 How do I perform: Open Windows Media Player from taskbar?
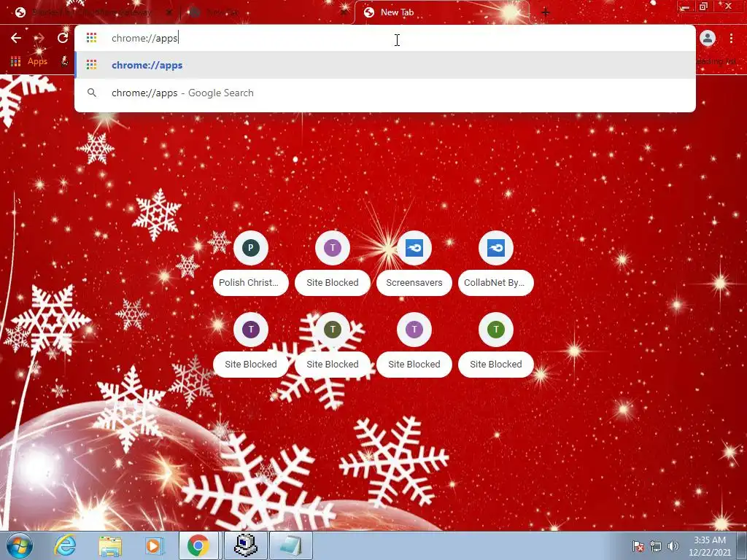154,545
